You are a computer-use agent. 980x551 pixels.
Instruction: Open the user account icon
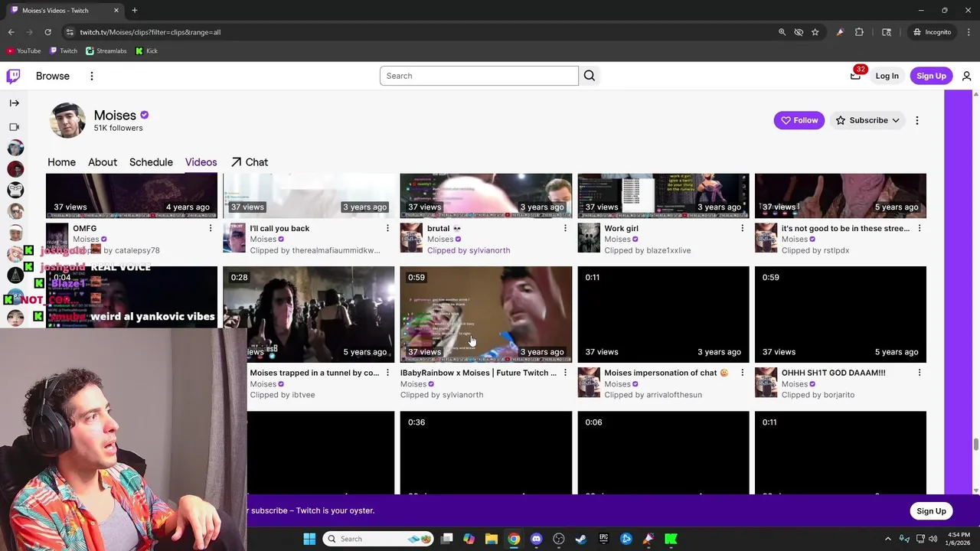click(966, 76)
